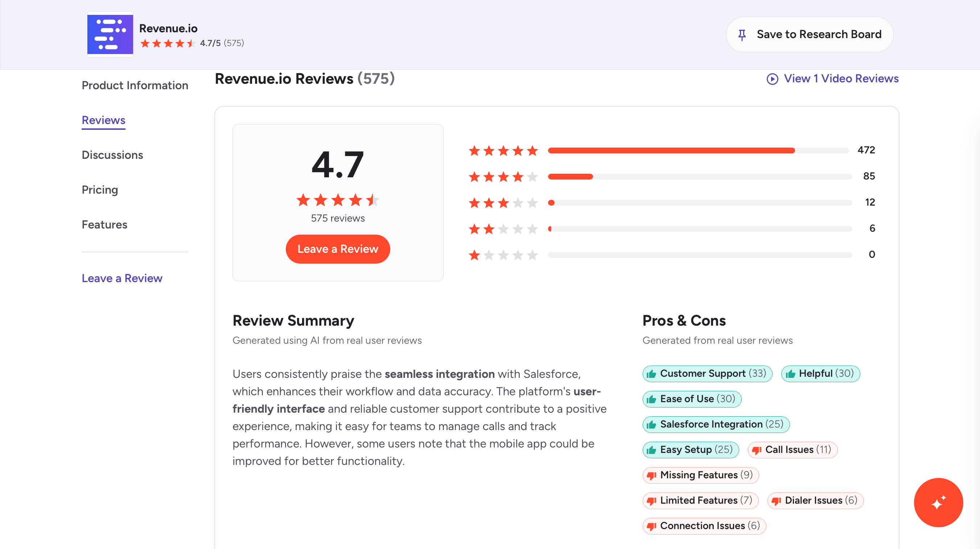Image resolution: width=980 pixels, height=549 pixels.
Task: Open the Features section
Action: point(104,224)
